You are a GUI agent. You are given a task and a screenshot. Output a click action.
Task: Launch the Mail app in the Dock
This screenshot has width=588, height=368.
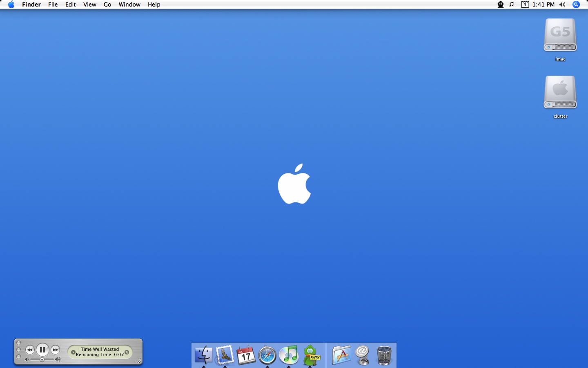coord(225,355)
